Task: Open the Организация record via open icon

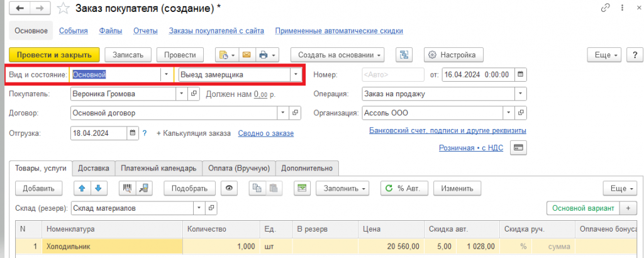Action: pos(521,113)
